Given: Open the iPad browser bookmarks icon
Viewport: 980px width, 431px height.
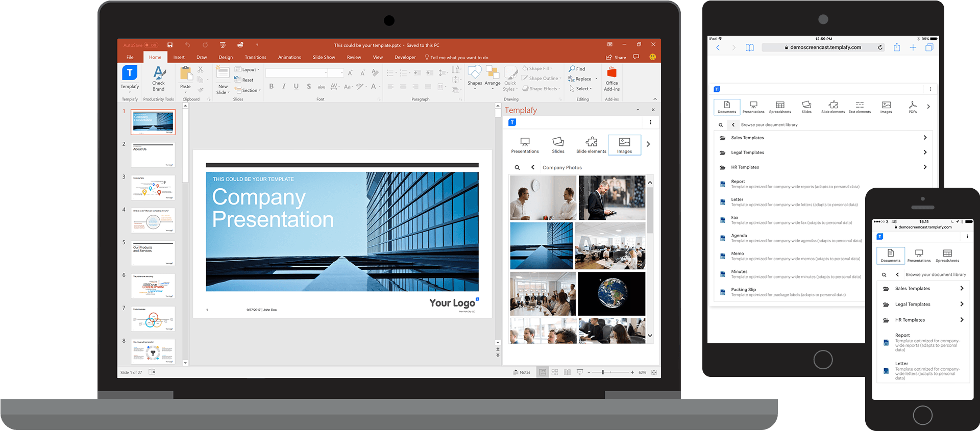Looking at the screenshot, I should 749,47.
